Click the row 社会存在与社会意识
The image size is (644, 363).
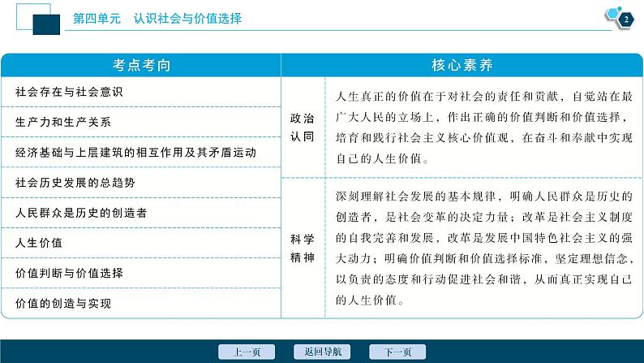(141, 92)
